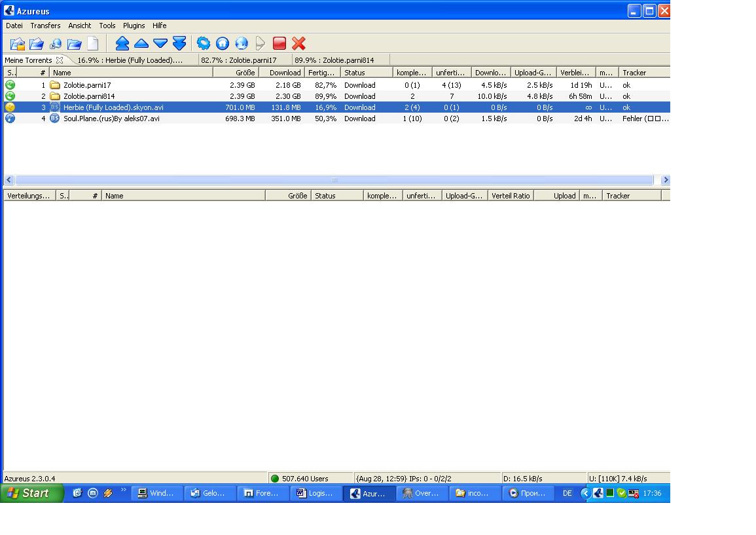
Task: Click green status icon of Zolotie.parni17 row
Action: pos(10,85)
